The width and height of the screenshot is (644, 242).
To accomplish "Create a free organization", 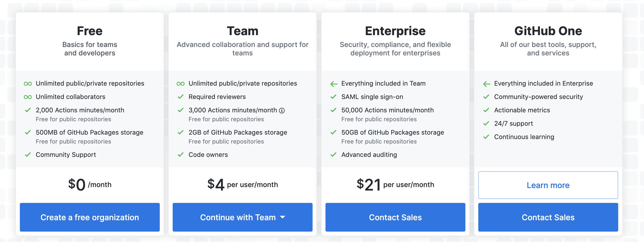I will coord(90,217).
